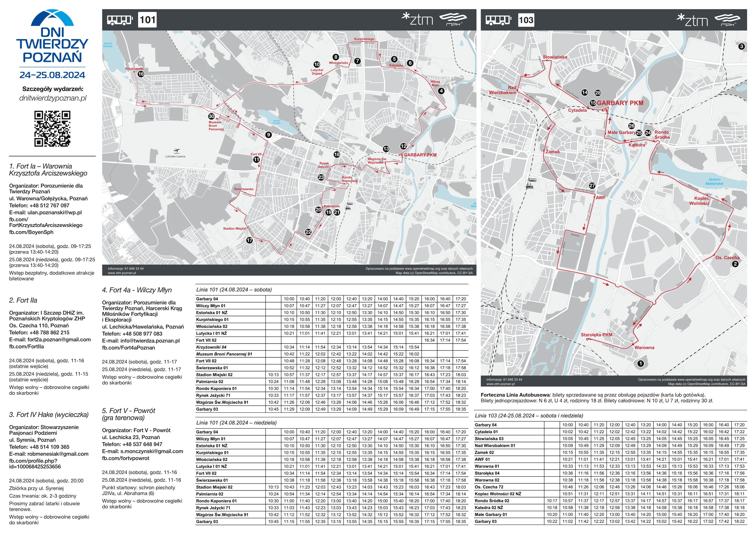Click marker 1 near Warowna on 103 map
The width and height of the screenshot is (756, 535).
640,364
